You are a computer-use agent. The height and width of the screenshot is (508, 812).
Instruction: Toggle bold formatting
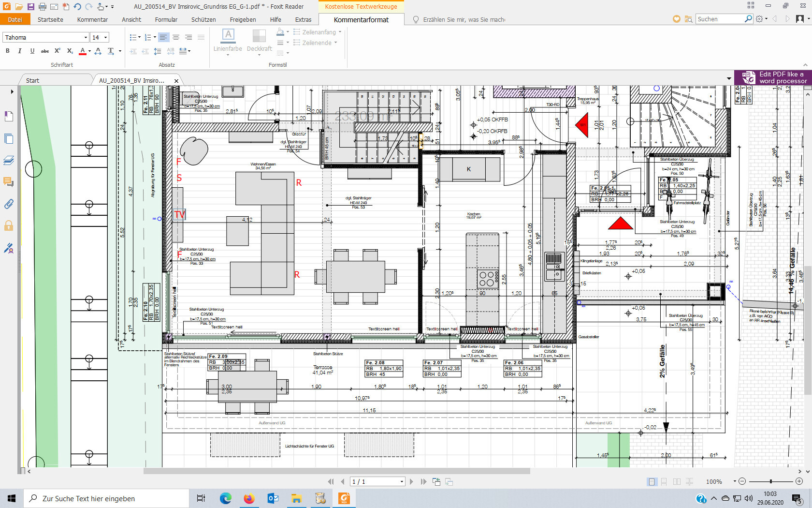(7, 51)
